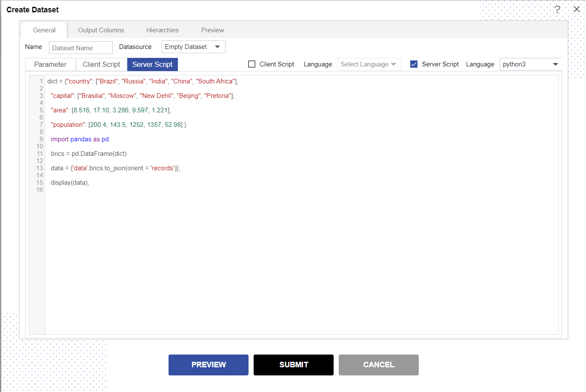Click the "area" values code line
586x392 pixels.
coord(111,110)
